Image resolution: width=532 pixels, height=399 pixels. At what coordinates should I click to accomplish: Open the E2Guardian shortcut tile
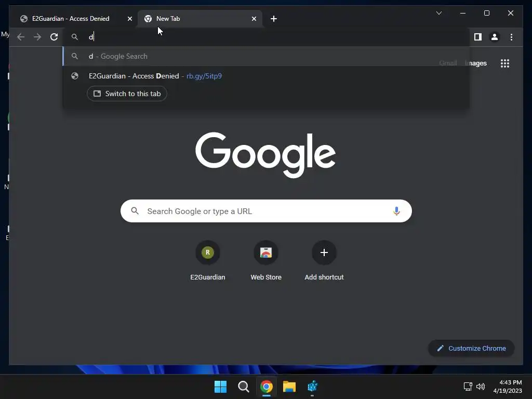208,260
